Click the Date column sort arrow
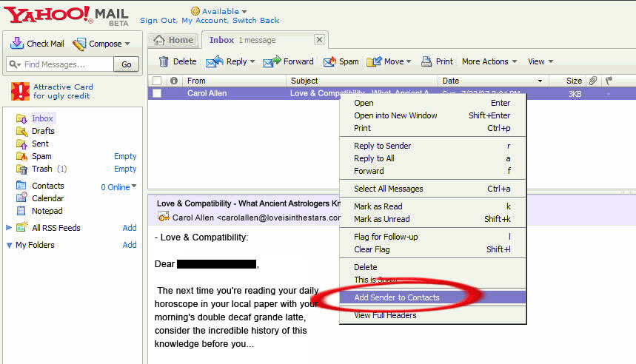Viewport: 636px width, 364px height. (x=540, y=81)
